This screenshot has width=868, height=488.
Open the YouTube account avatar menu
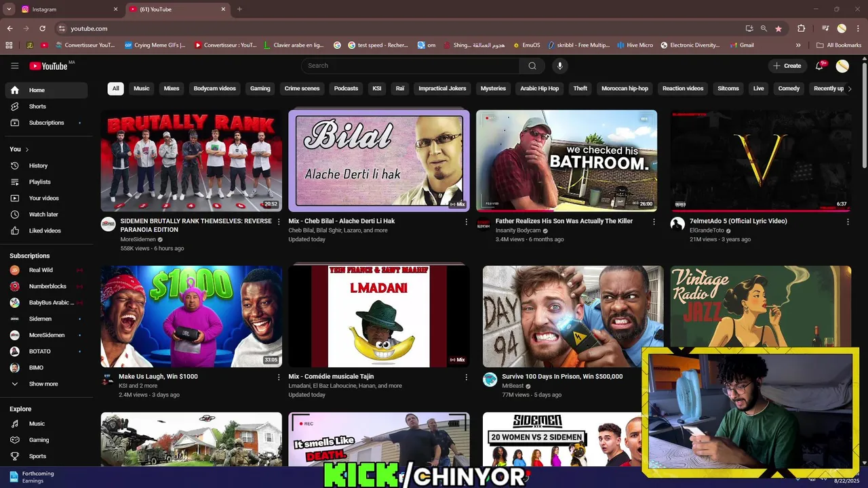pos(842,66)
